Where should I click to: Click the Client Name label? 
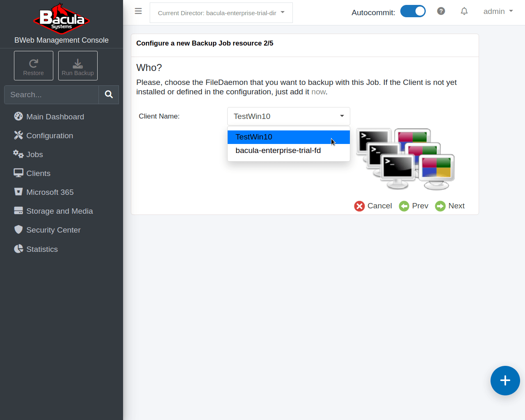tap(159, 116)
